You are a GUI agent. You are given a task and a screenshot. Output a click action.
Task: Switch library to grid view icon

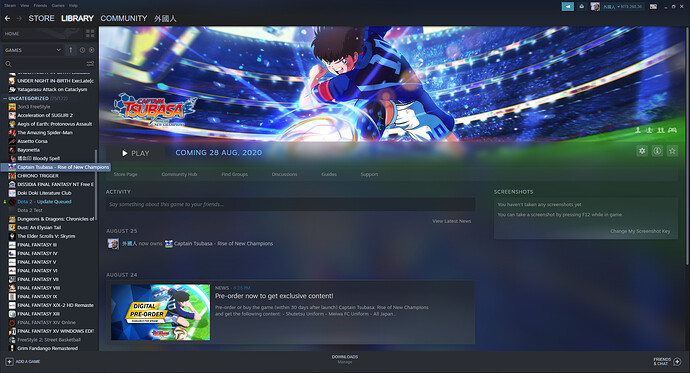(90, 33)
